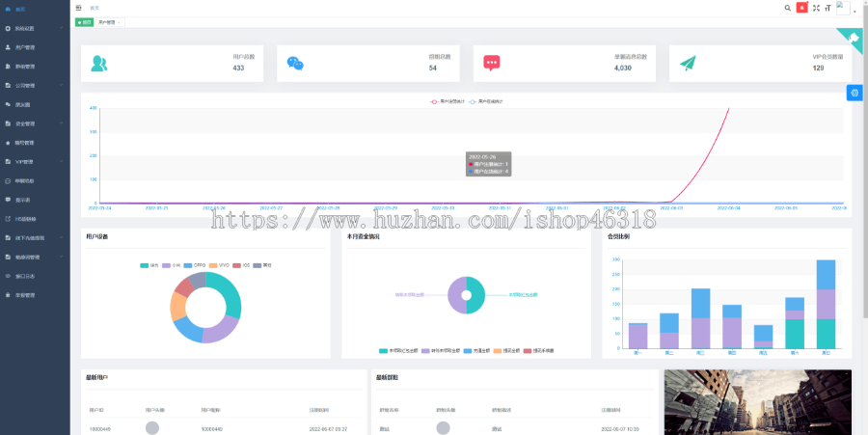Toggle the 华为 legend in the device chart
The width and height of the screenshot is (868, 435).
click(149, 265)
